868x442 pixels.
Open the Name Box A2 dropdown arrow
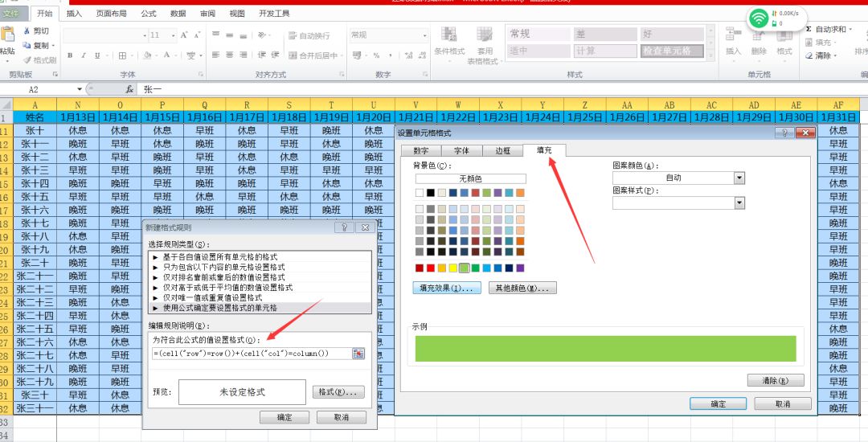pos(80,89)
